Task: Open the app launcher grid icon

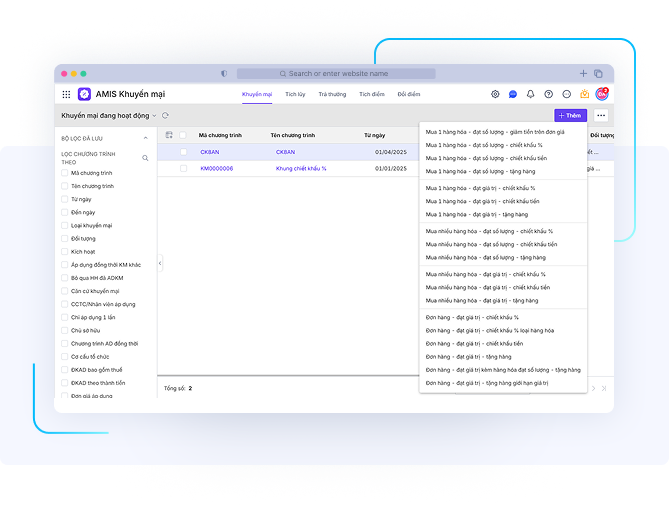Action: click(x=67, y=94)
